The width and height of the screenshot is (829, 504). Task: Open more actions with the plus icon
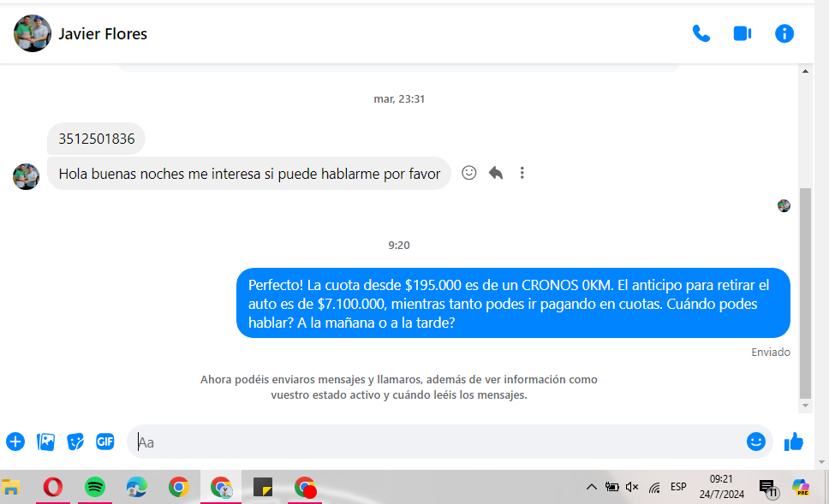pyautogui.click(x=15, y=442)
